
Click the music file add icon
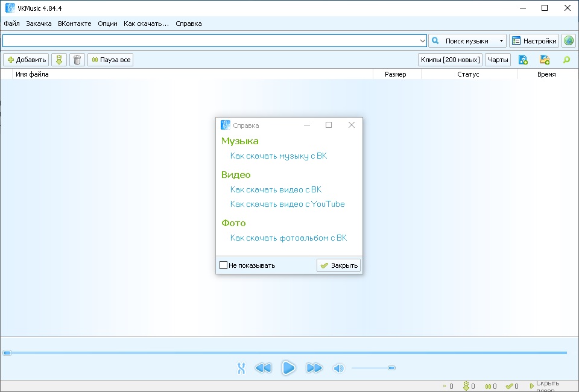click(523, 60)
